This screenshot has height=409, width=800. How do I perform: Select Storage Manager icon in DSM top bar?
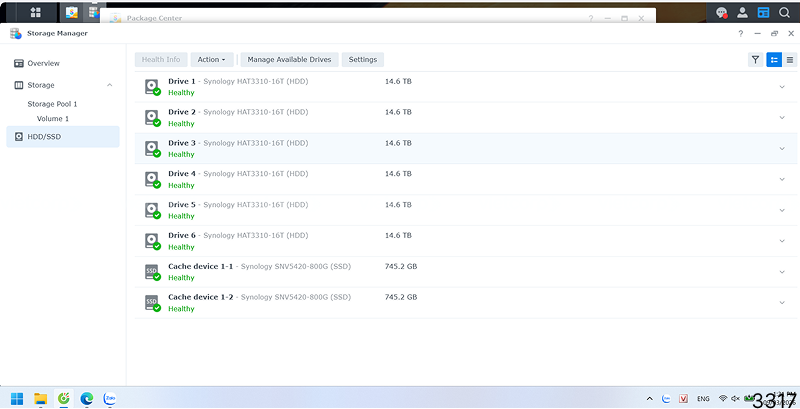(x=93, y=12)
